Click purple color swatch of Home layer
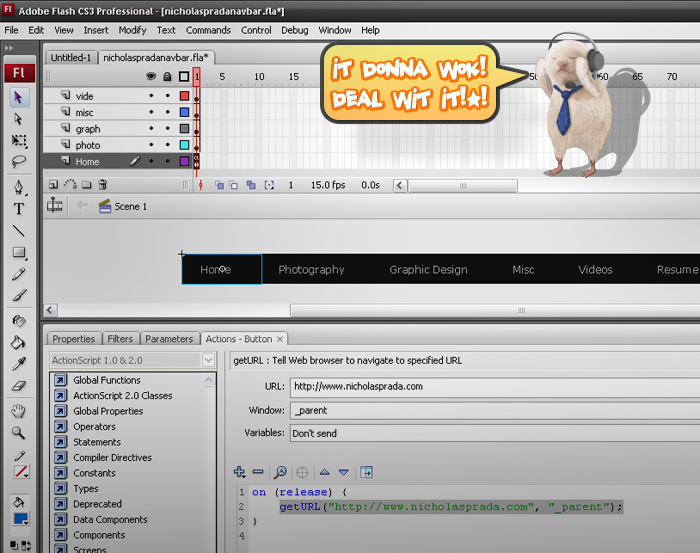The image size is (700, 553). [x=184, y=161]
